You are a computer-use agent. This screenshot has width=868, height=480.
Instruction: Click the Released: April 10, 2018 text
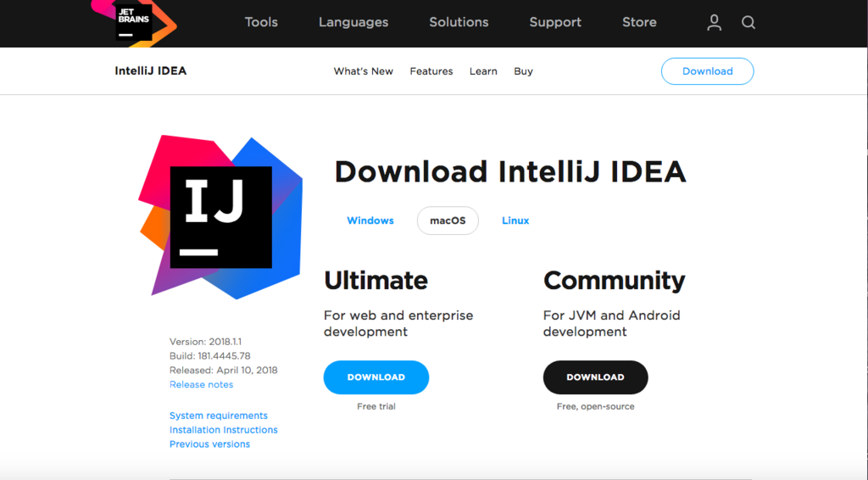coord(224,370)
